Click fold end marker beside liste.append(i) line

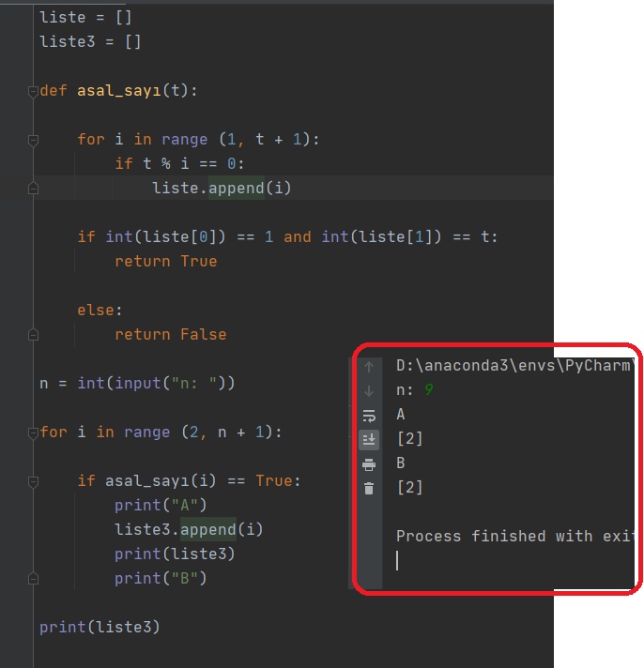(x=33, y=189)
